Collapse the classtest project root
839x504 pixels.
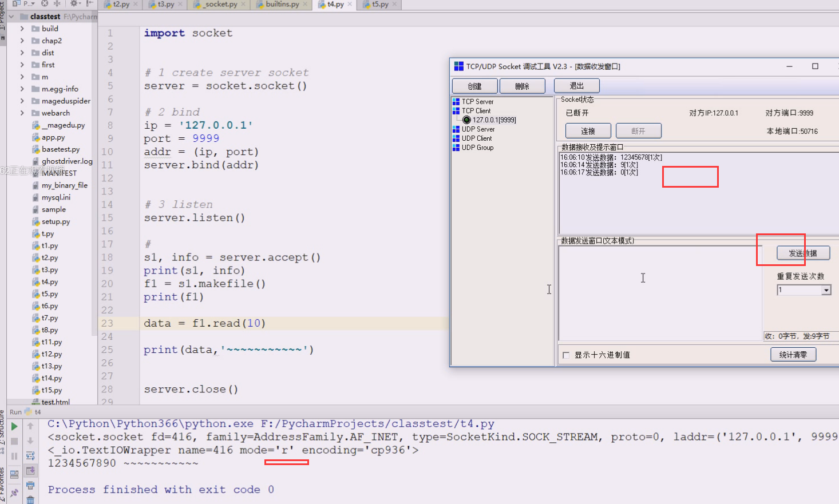10,16
